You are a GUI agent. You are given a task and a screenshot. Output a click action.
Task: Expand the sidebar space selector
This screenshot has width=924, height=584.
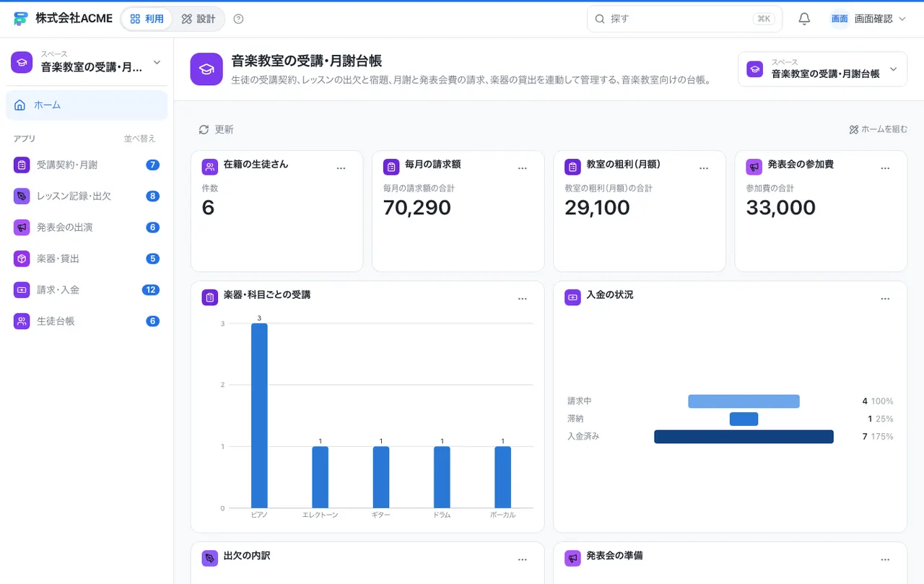coord(87,62)
